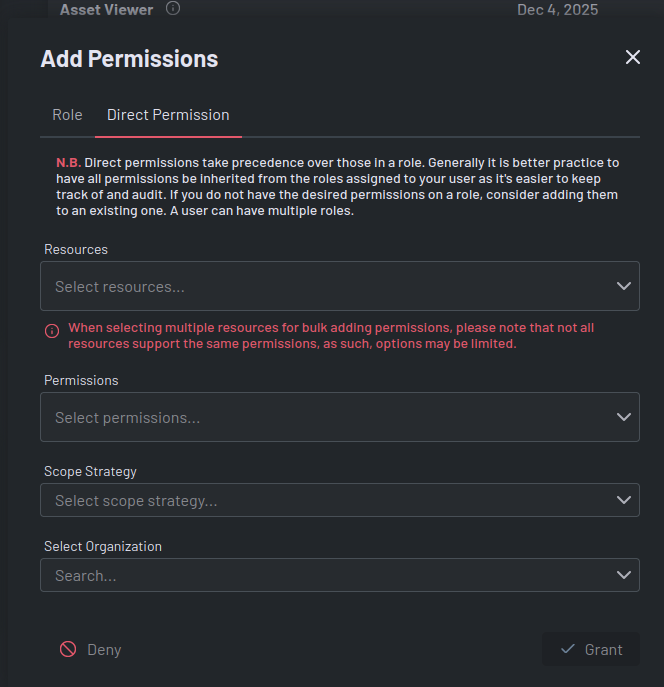Click the prohibition icon beside Deny
Image resolution: width=664 pixels, height=687 pixels.
[x=68, y=649]
